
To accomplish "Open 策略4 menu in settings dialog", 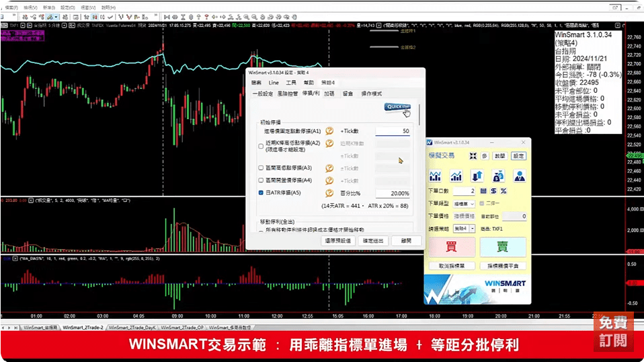I will point(328,83).
